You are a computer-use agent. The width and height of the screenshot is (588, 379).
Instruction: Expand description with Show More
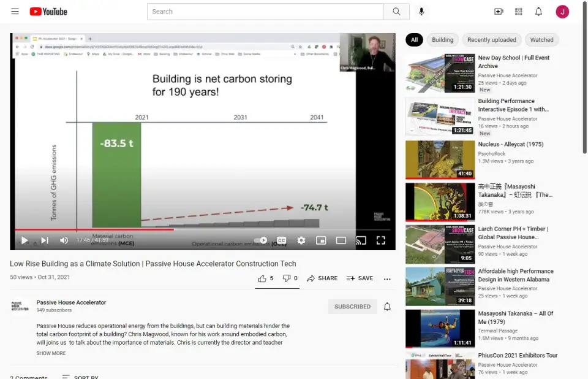click(51, 353)
